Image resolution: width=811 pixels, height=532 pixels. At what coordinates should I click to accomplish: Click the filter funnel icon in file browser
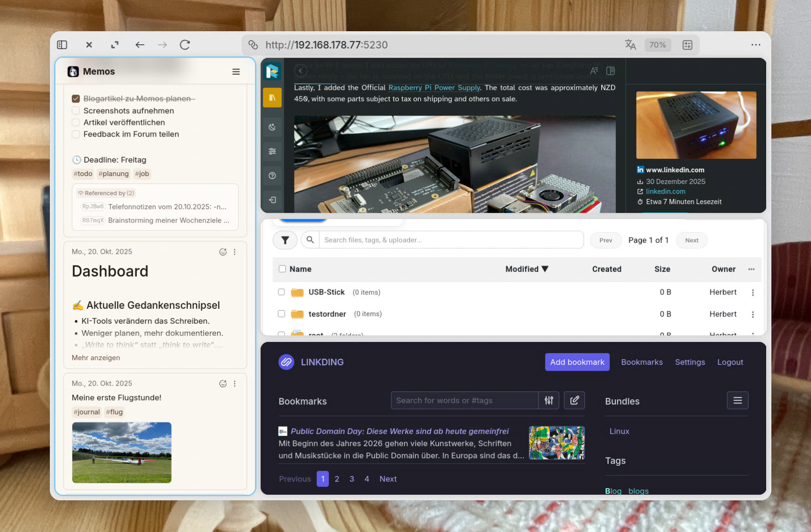point(285,240)
